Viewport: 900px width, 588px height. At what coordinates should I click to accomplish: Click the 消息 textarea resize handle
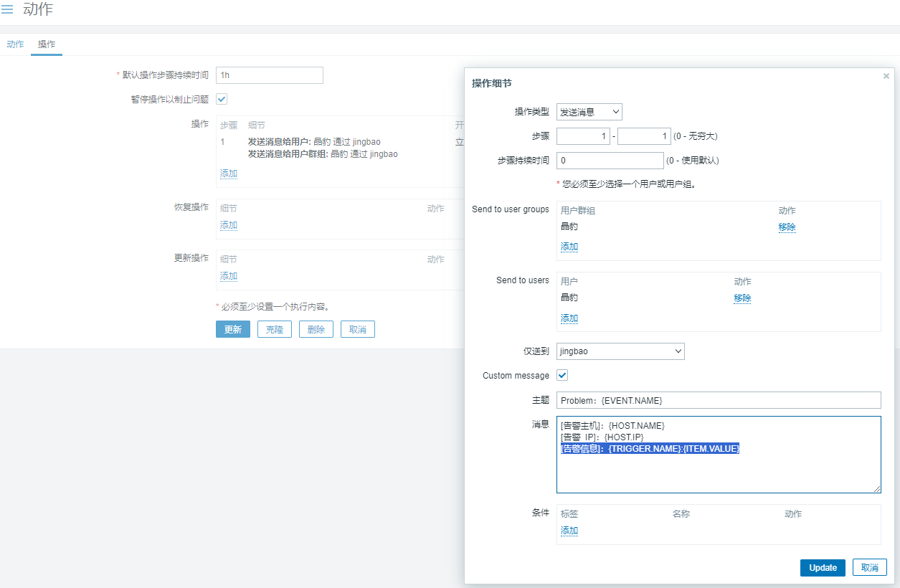tap(876, 488)
